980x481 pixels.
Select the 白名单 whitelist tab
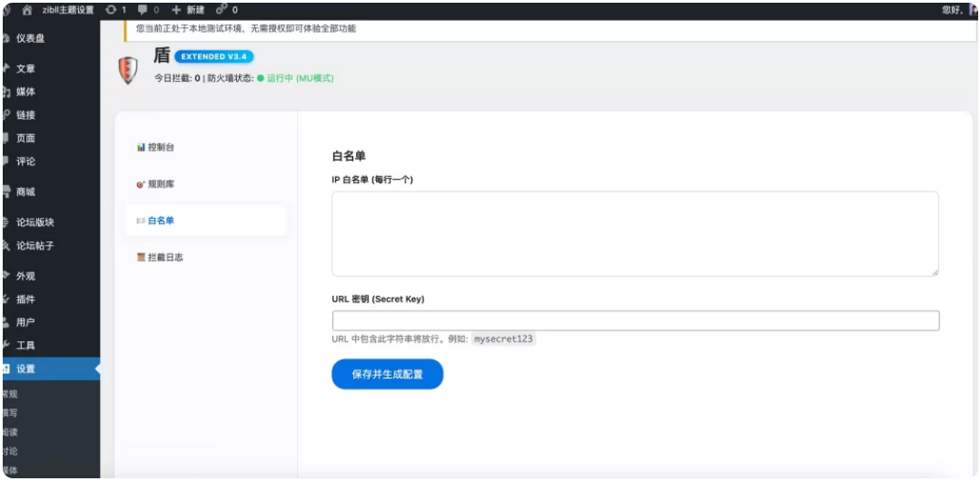(160, 221)
